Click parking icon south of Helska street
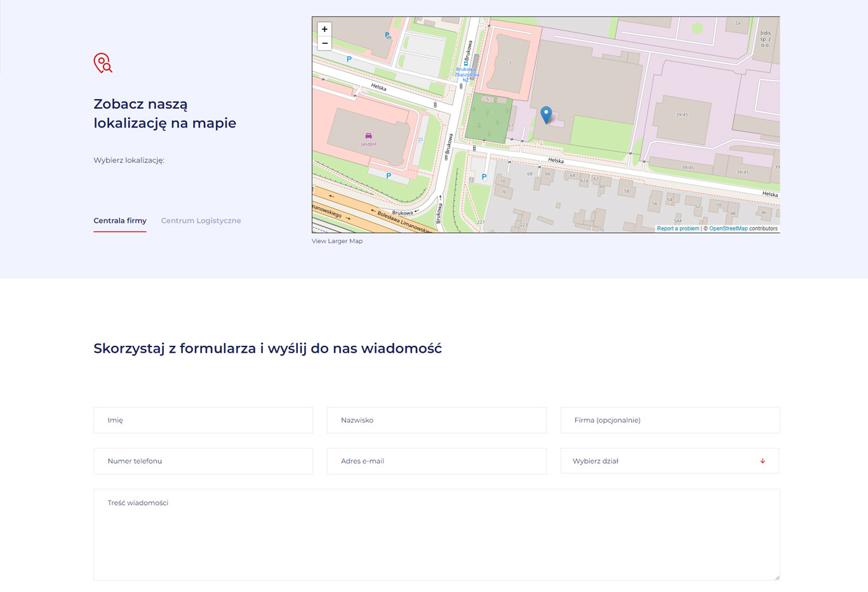Screen dimensions: 868x592 click(484, 178)
